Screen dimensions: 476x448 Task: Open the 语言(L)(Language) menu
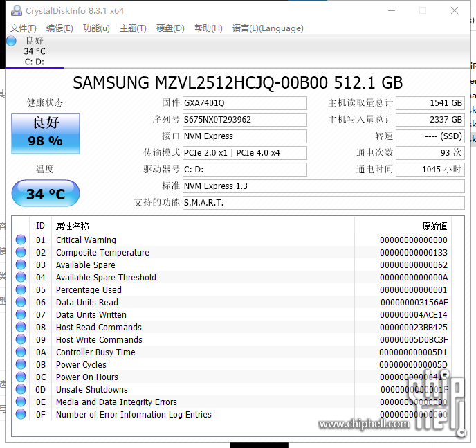pos(268,28)
